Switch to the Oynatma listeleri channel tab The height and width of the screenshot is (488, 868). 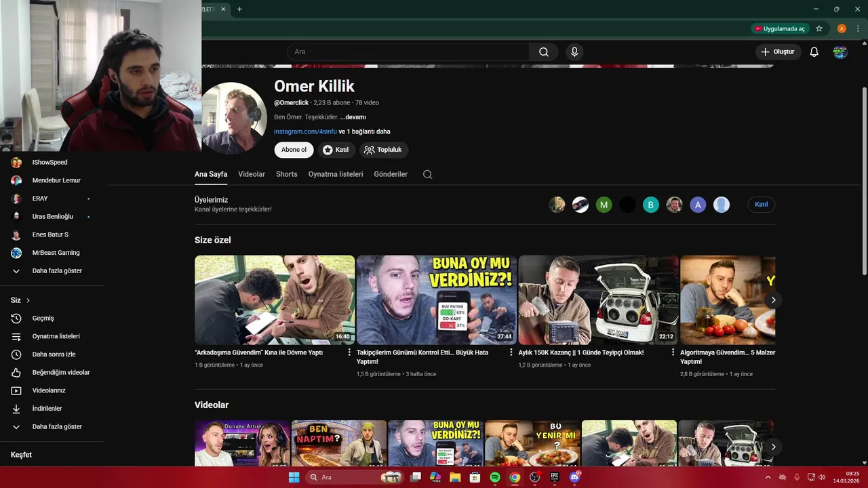[336, 174]
